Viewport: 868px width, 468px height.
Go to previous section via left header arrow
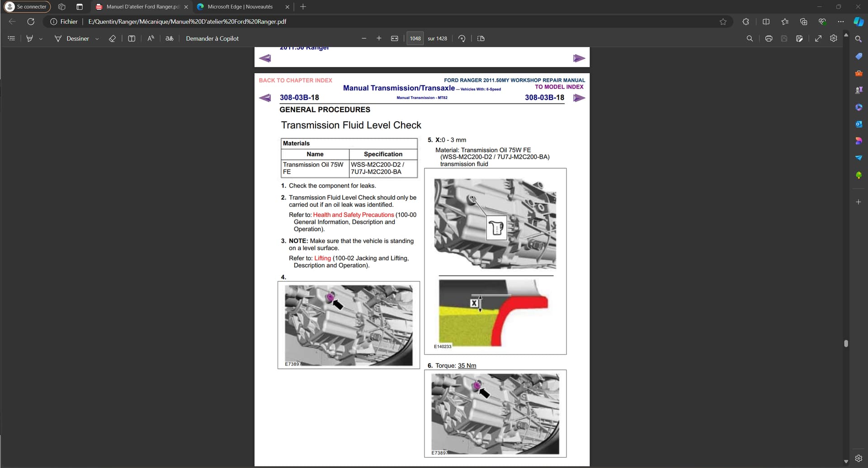pos(265,98)
